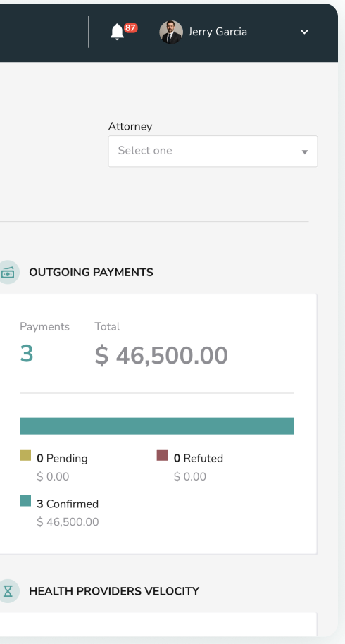Open the notifications bell icon
This screenshot has height=644, width=345.
point(117,32)
